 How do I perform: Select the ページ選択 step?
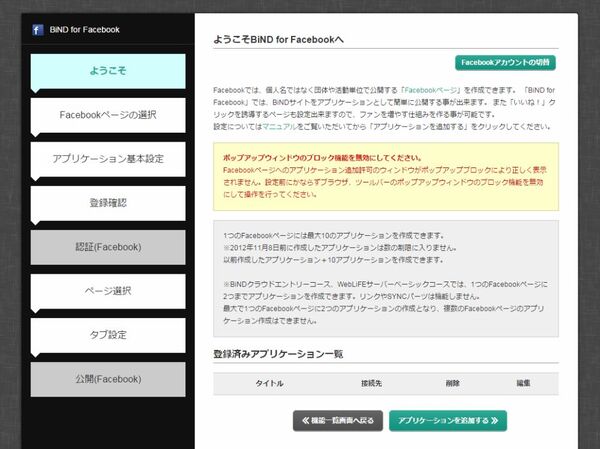(x=108, y=291)
